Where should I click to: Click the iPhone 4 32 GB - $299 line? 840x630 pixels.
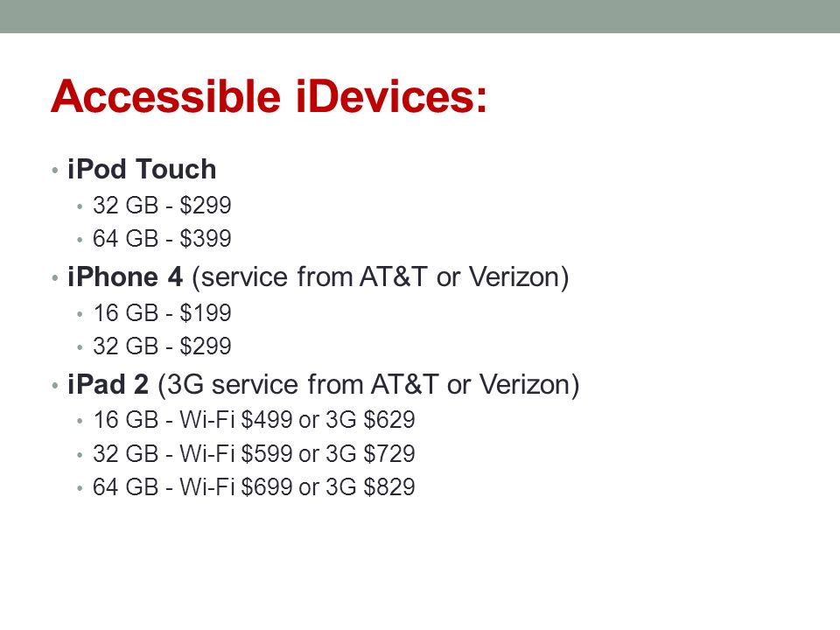click(x=162, y=346)
